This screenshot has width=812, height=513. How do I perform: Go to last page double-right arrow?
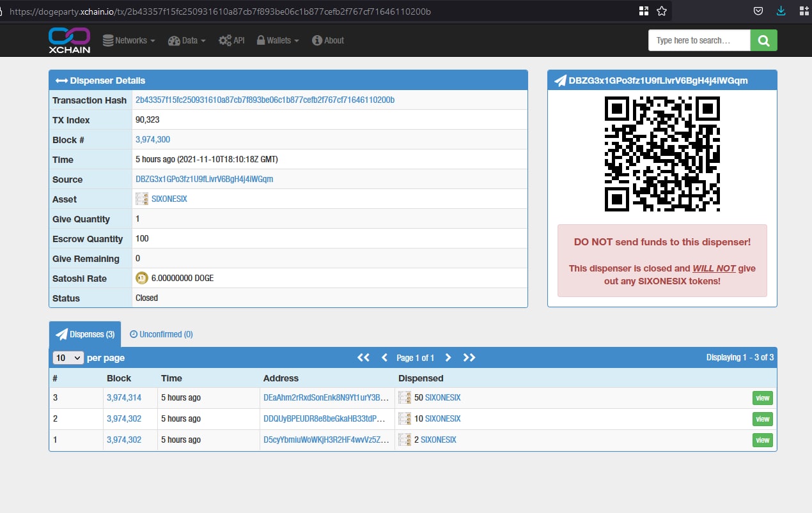click(469, 358)
